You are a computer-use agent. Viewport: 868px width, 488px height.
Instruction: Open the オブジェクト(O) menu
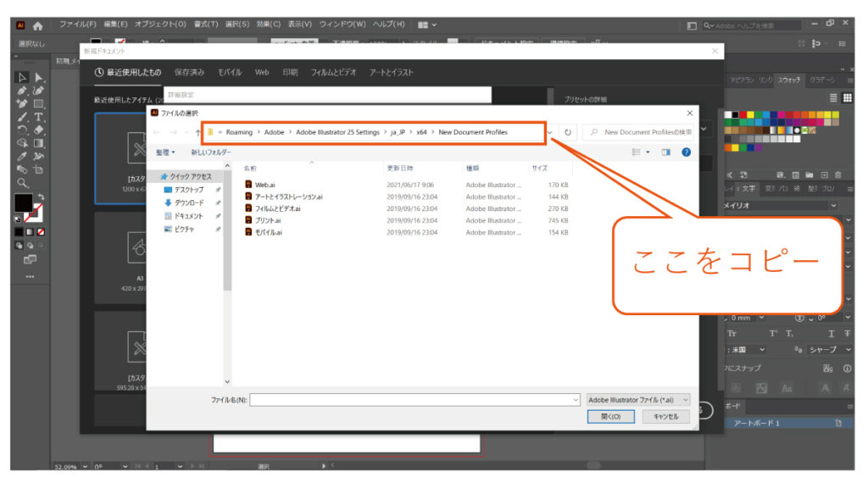point(160,25)
